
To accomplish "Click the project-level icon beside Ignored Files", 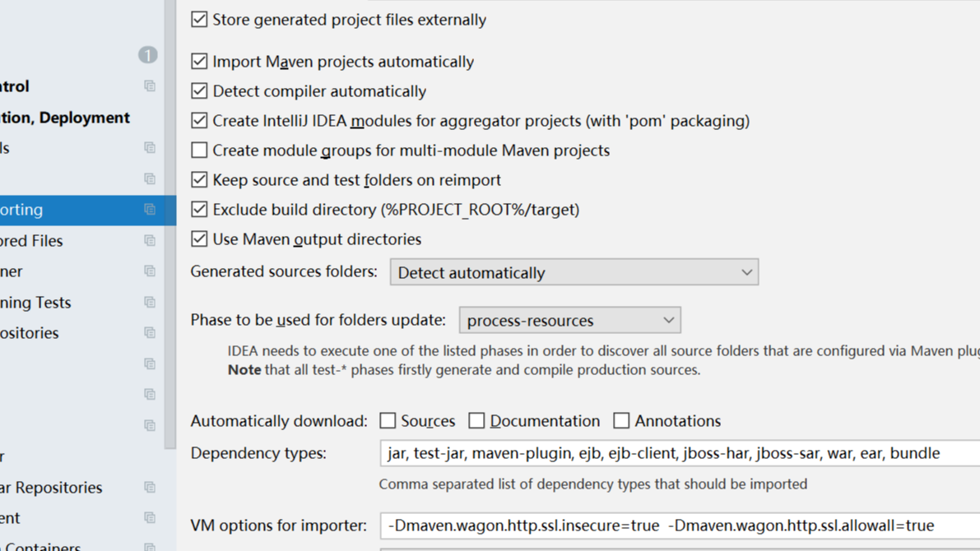I will 150,241.
